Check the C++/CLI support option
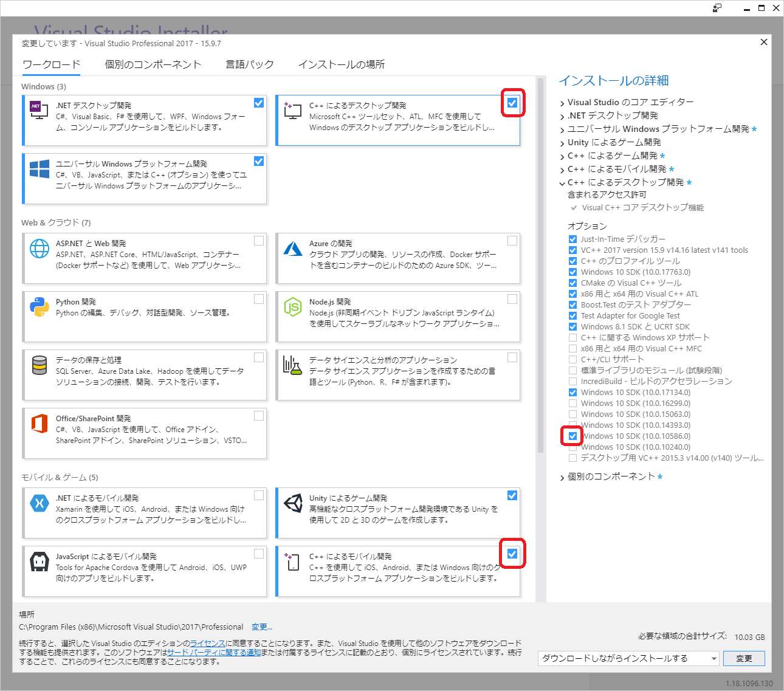784x691 pixels. click(573, 359)
